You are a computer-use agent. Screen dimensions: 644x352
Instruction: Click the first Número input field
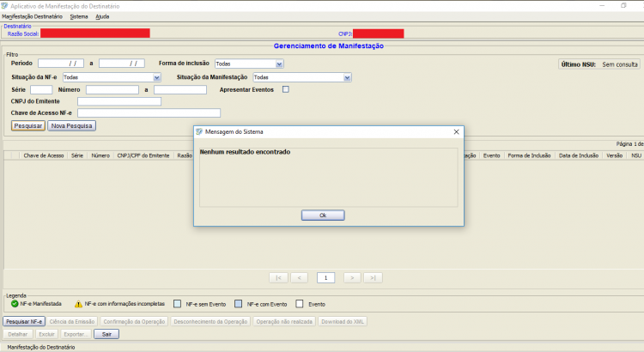(x=112, y=89)
